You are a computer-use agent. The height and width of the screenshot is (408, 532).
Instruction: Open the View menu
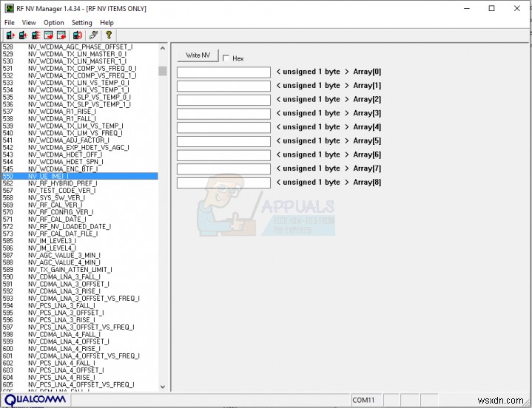pos(29,23)
